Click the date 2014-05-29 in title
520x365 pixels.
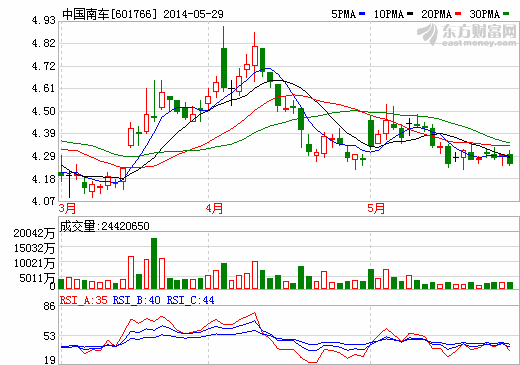tap(193, 14)
